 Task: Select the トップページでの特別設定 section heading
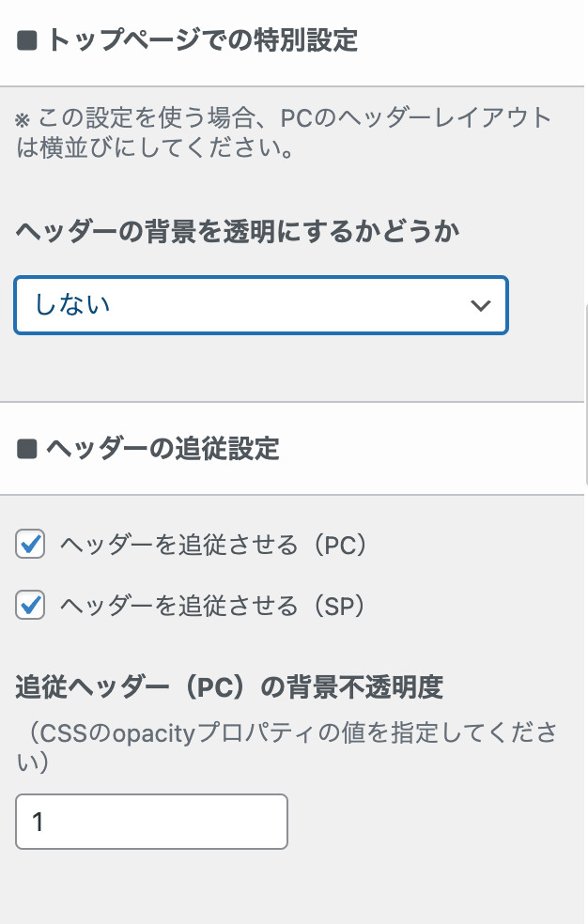click(201, 42)
